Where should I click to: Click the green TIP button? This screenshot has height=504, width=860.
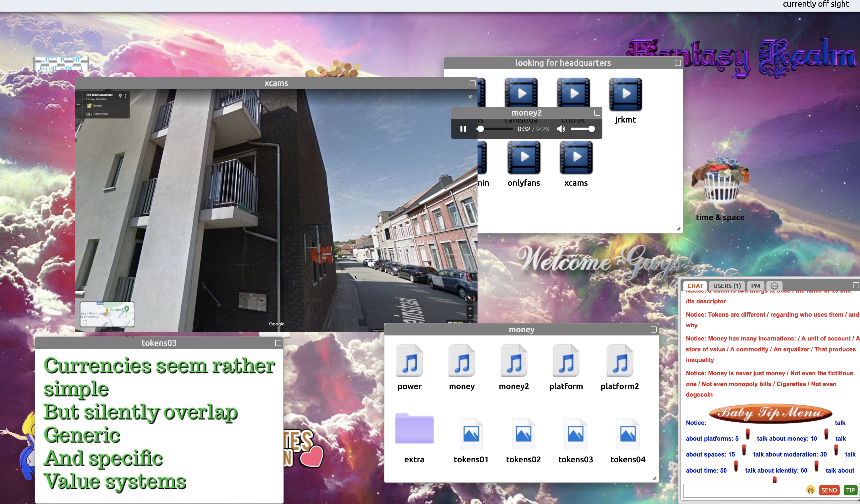[x=850, y=490]
